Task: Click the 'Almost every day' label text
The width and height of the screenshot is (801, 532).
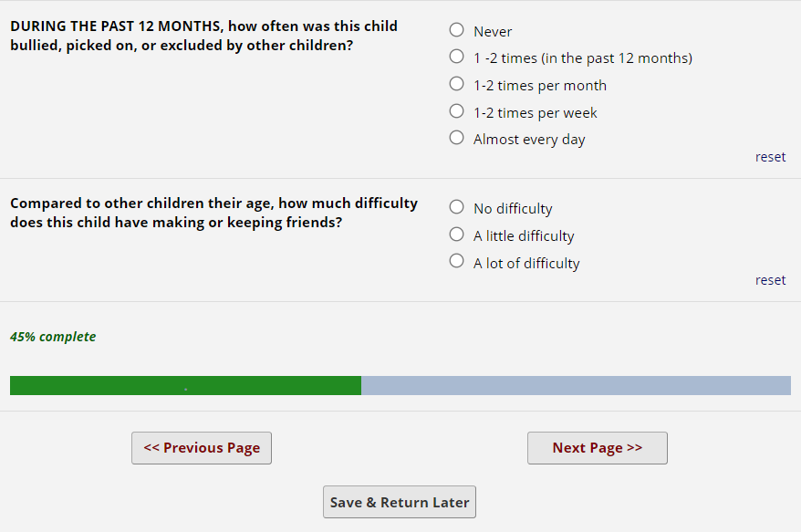Action: (529, 140)
